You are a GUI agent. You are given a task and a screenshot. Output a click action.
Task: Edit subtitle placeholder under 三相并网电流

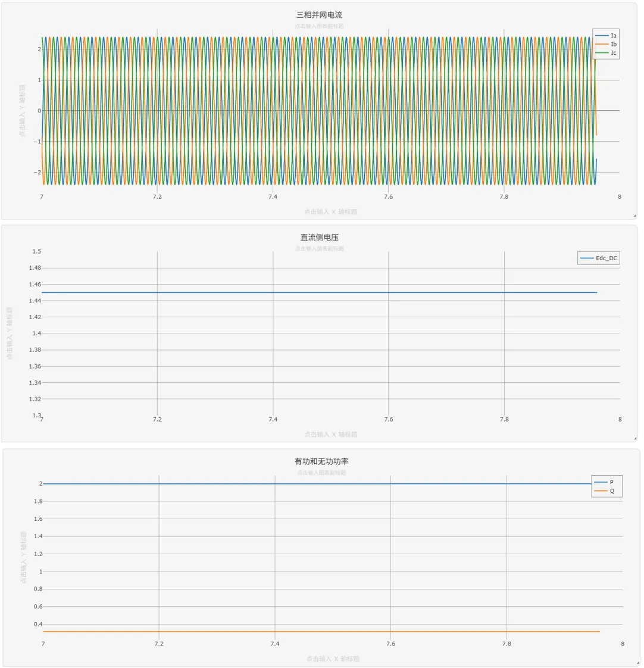tap(320, 26)
